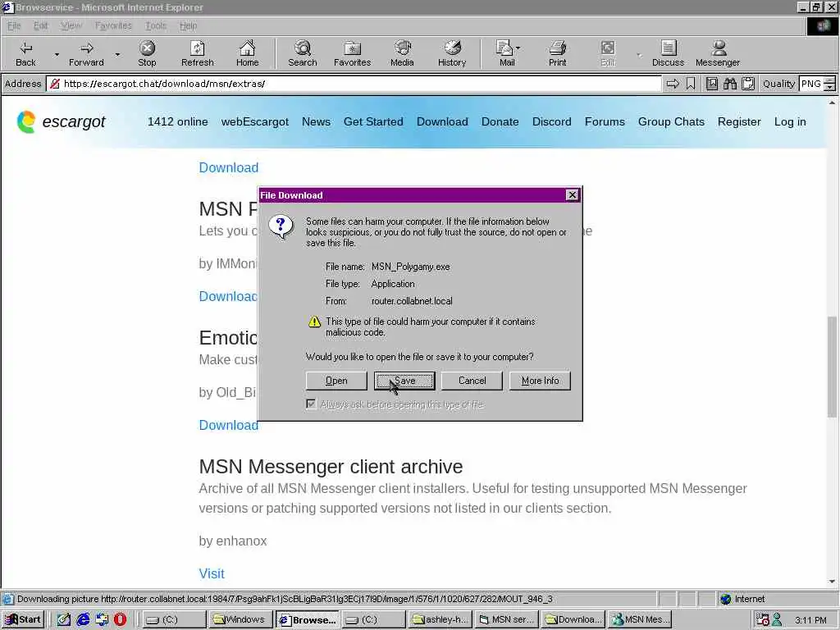Image resolution: width=840 pixels, height=630 pixels.
Task: Open the Media toolbar button
Action: point(402,53)
